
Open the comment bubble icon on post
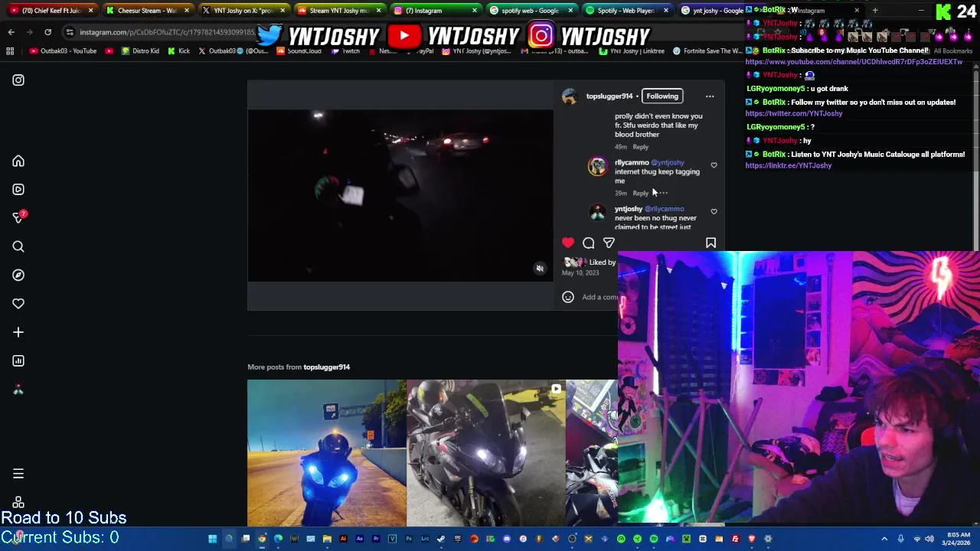coord(588,243)
